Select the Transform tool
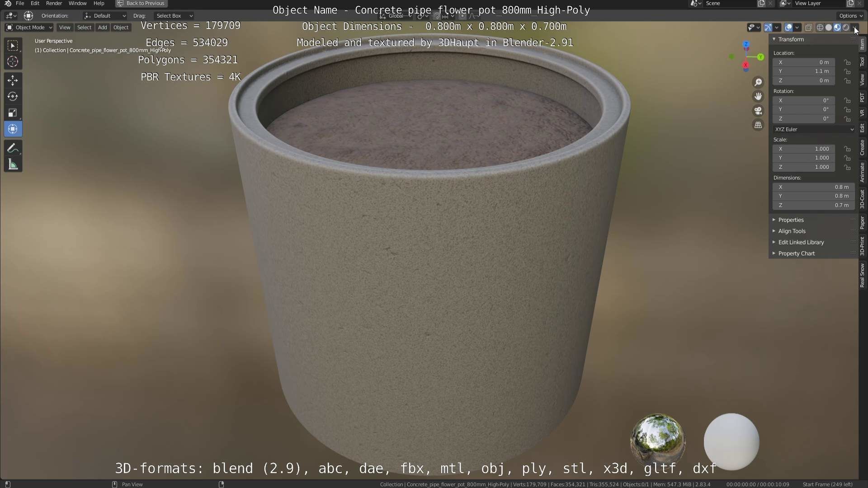The width and height of the screenshot is (868, 488). (13, 129)
